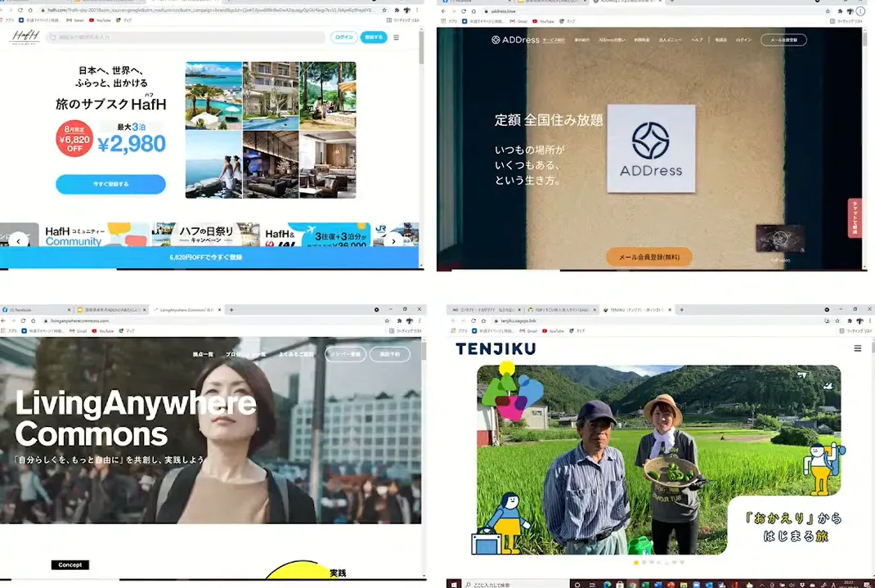
Task: Click the blue 今すぐ登録する button on HafH
Action: pyautogui.click(x=110, y=185)
